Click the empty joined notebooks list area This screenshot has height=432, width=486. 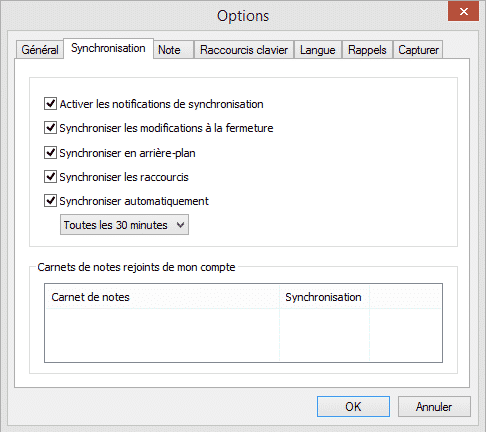(x=243, y=335)
